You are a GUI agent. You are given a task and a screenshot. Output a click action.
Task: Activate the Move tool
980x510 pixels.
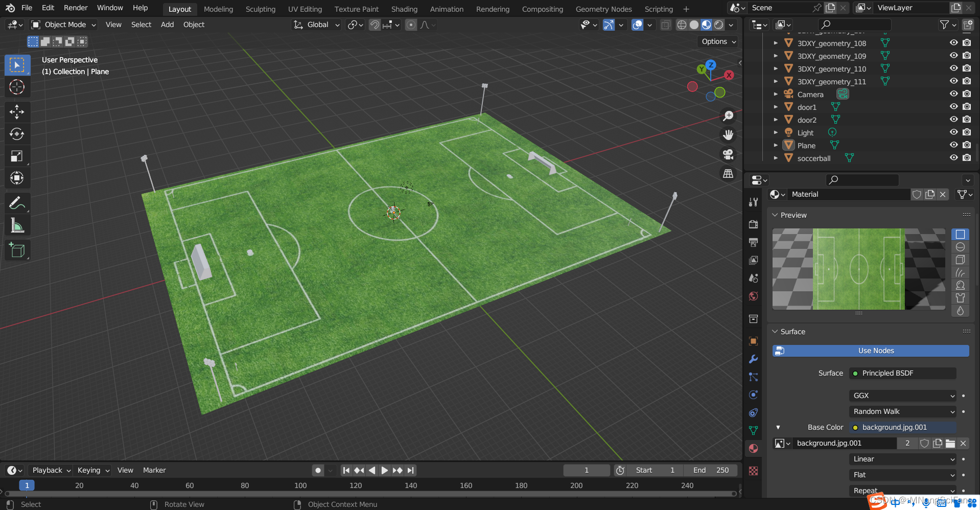click(17, 112)
